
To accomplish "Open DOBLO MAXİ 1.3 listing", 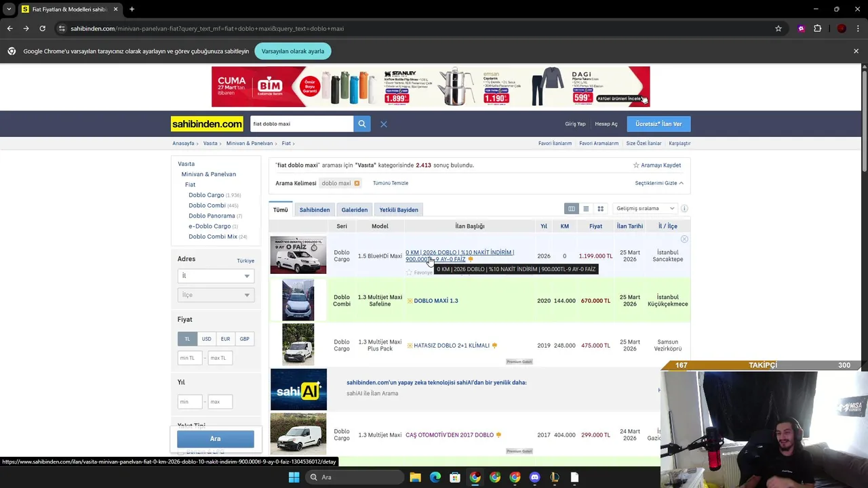I will [x=435, y=301].
